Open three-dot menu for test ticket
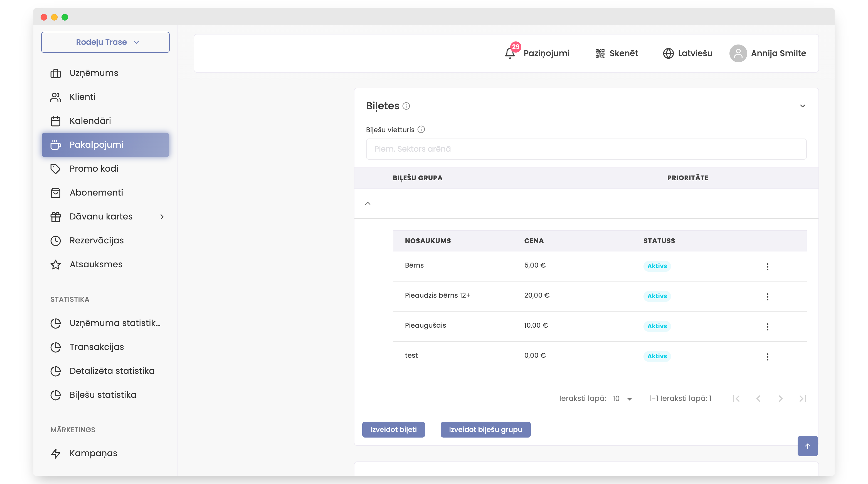Image resolution: width=868 pixels, height=484 pixels. tap(767, 357)
